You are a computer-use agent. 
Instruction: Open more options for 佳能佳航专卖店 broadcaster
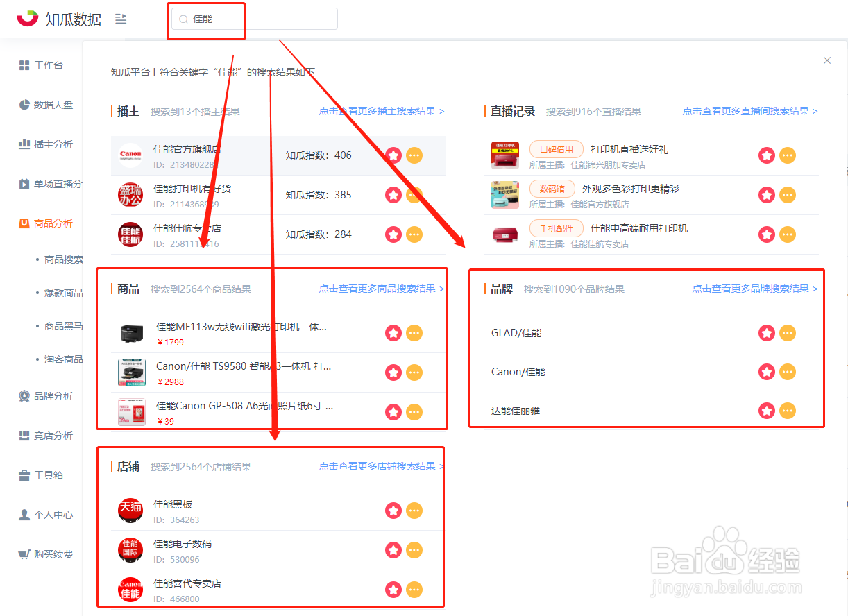tap(414, 234)
